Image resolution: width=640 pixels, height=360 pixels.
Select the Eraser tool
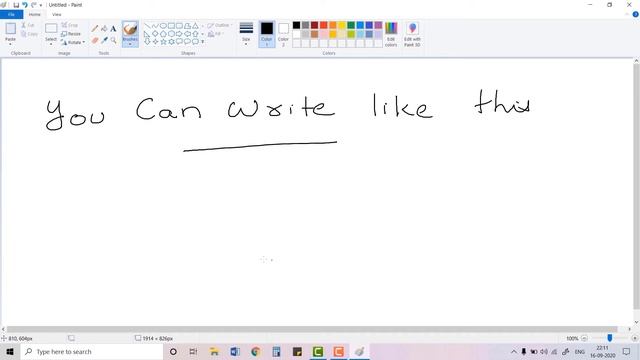coord(95,40)
